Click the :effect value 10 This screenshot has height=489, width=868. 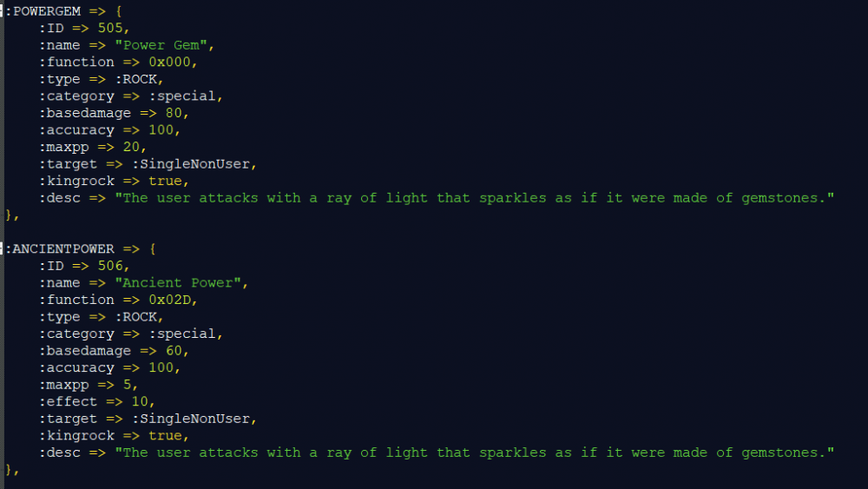click(x=140, y=401)
